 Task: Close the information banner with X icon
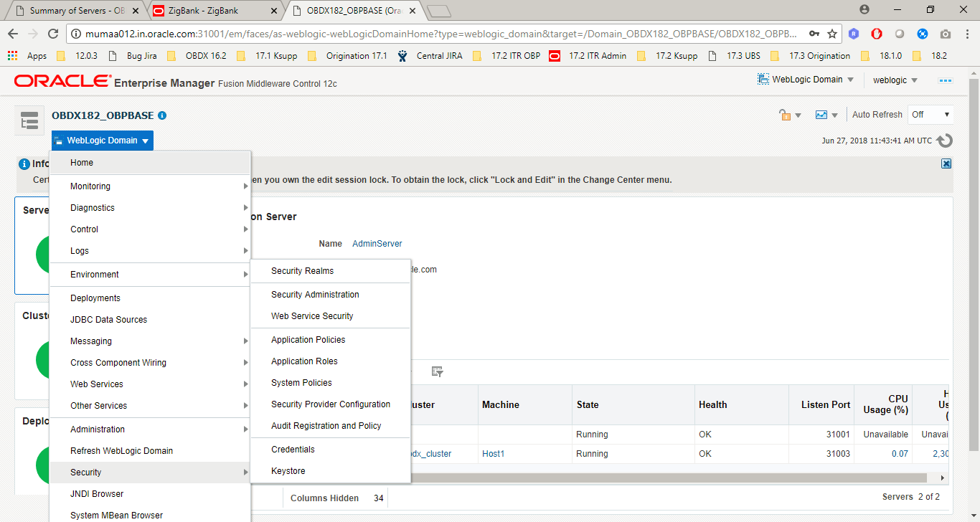[946, 163]
